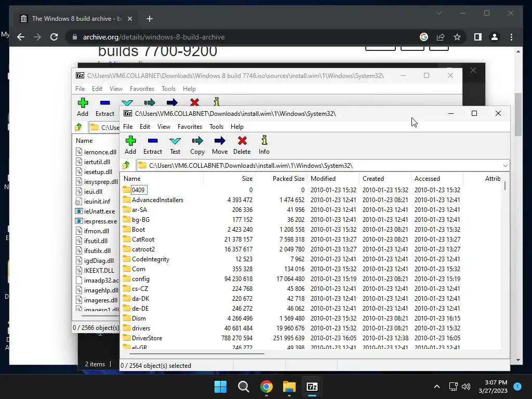532x399 pixels.
Task: Sort by Packed Size column header
Action: coord(281,179)
